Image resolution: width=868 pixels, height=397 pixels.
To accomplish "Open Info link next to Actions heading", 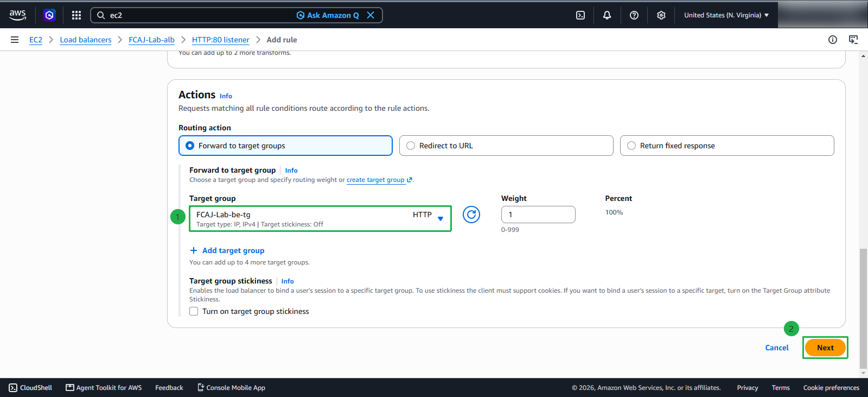I will click(226, 96).
